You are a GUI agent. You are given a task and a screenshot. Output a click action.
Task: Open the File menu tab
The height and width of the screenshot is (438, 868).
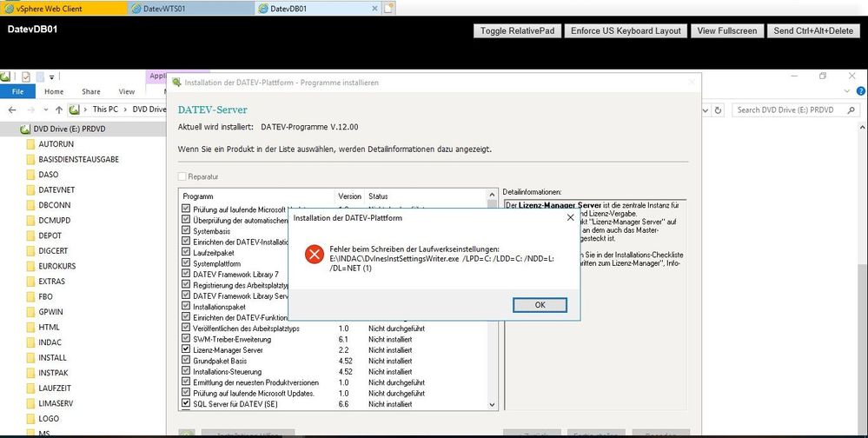tap(17, 91)
